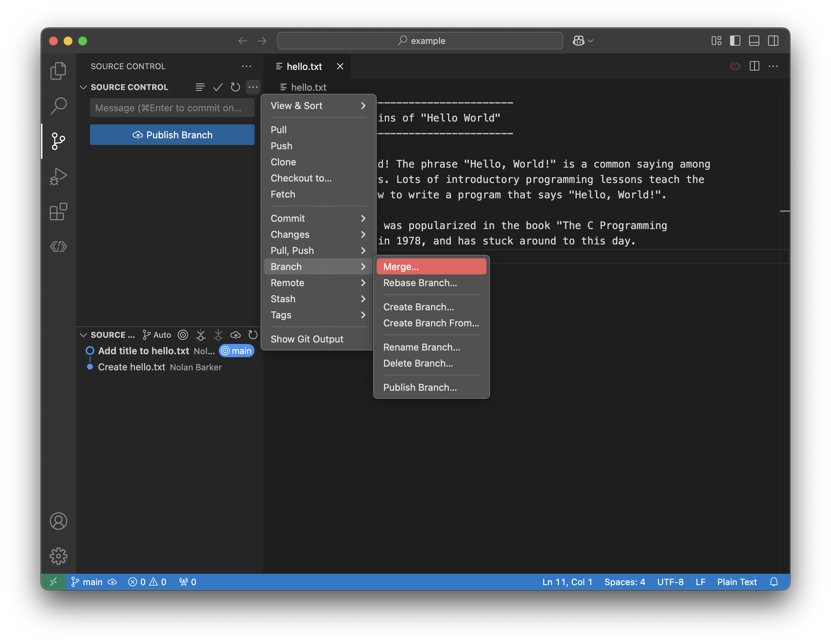Screen dimensions: 831x644
Task: Expand the View & Sort submenu
Action: [318, 105]
